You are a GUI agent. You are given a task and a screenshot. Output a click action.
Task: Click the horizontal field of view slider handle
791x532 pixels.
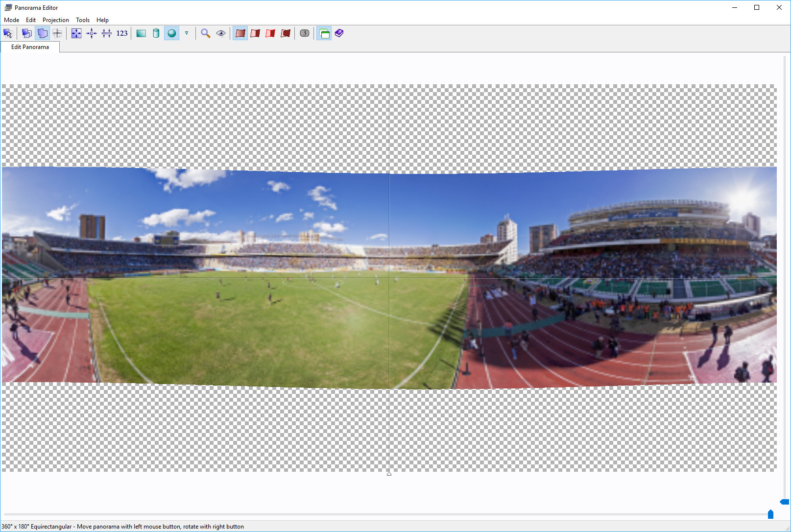770,514
